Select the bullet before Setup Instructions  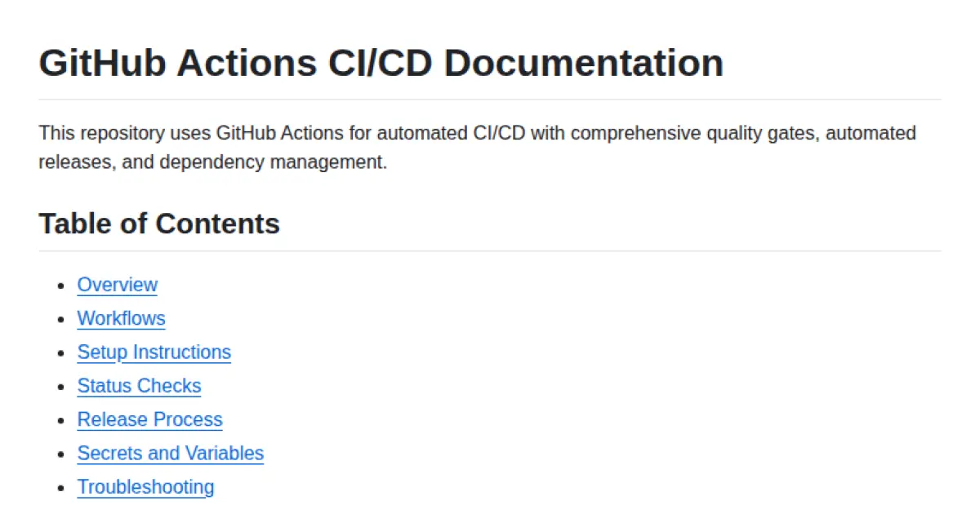(60, 353)
